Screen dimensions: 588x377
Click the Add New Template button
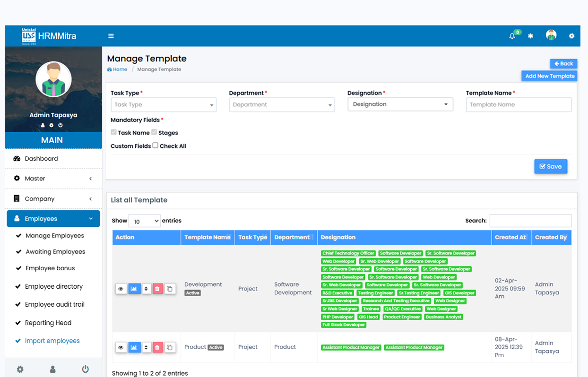click(549, 76)
